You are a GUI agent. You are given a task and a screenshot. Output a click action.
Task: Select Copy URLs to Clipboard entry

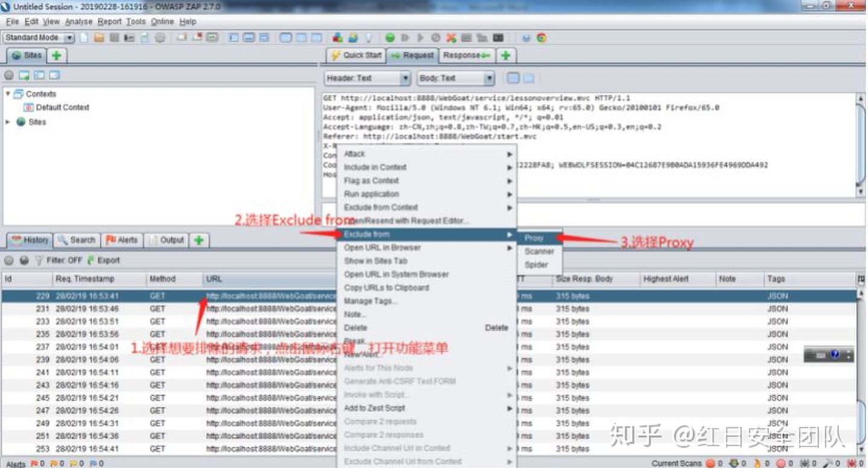(426, 287)
